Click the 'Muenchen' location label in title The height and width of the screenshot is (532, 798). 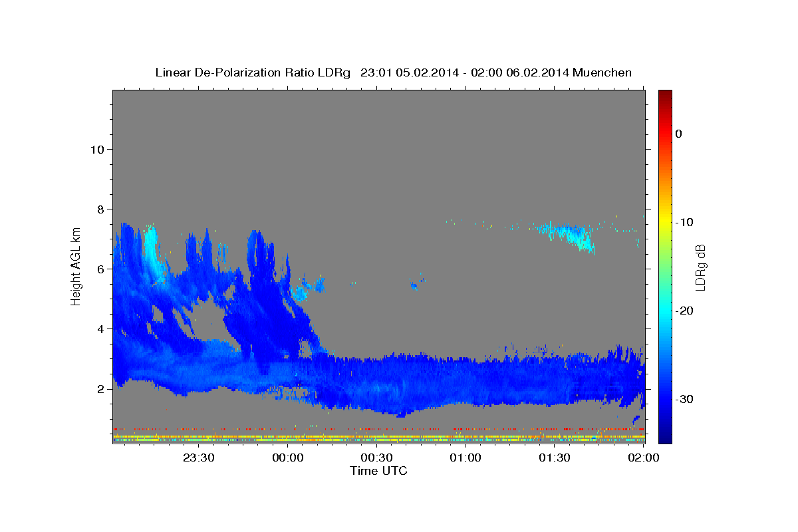click(x=603, y=72)
